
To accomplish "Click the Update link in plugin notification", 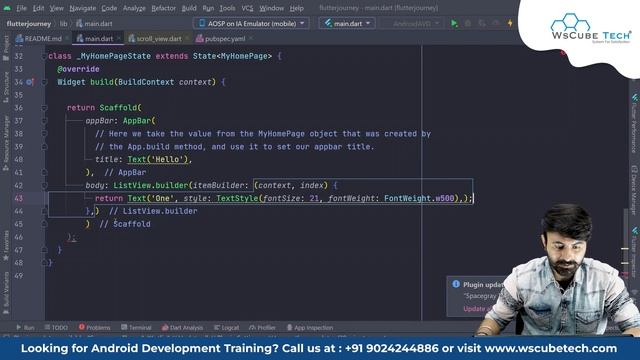I will (x=474, y=309).
